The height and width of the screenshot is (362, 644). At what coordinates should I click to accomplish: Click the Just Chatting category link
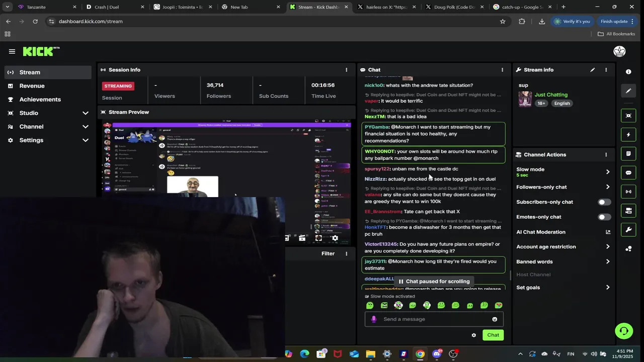pos(551,95)
